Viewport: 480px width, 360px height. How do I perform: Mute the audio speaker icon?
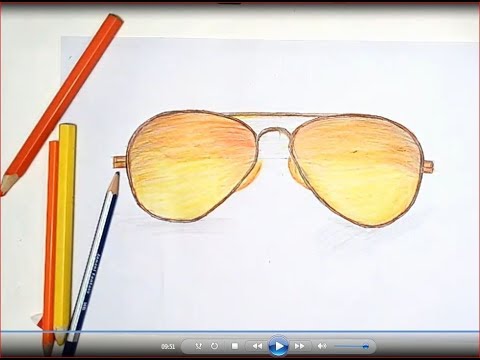point(322,346)
